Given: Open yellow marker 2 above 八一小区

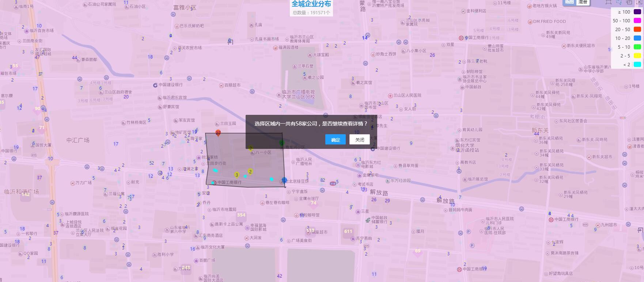Looking at the screenshot, I should tap(250, 148).
